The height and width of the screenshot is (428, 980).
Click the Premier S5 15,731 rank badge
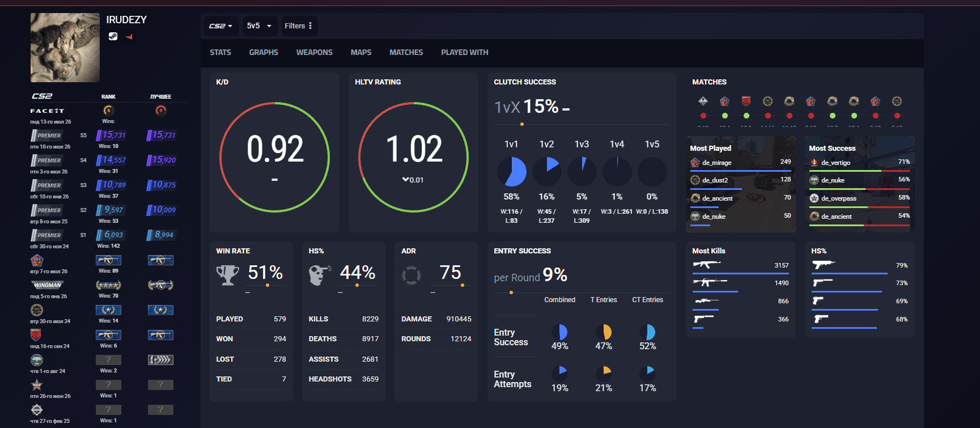111,135
